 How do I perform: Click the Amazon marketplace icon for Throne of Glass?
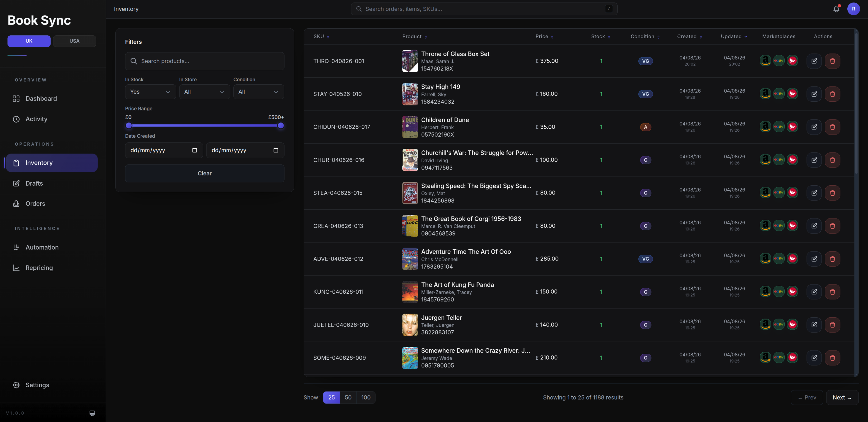pyautogui.click(x=765, y=61)
